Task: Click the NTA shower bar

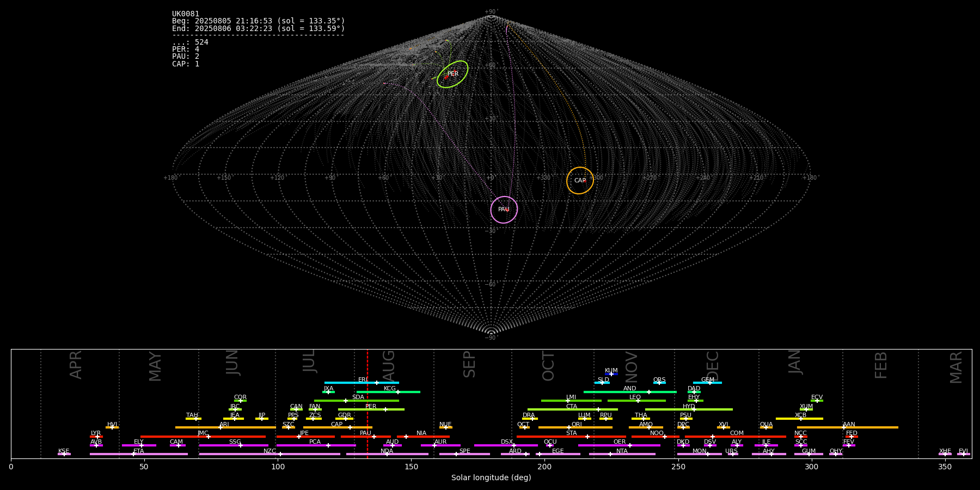Action: (x=622, y=454)
